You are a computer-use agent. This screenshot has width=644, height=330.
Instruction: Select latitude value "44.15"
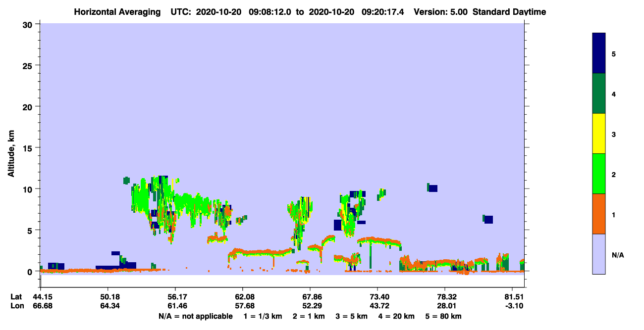(43, 297)
